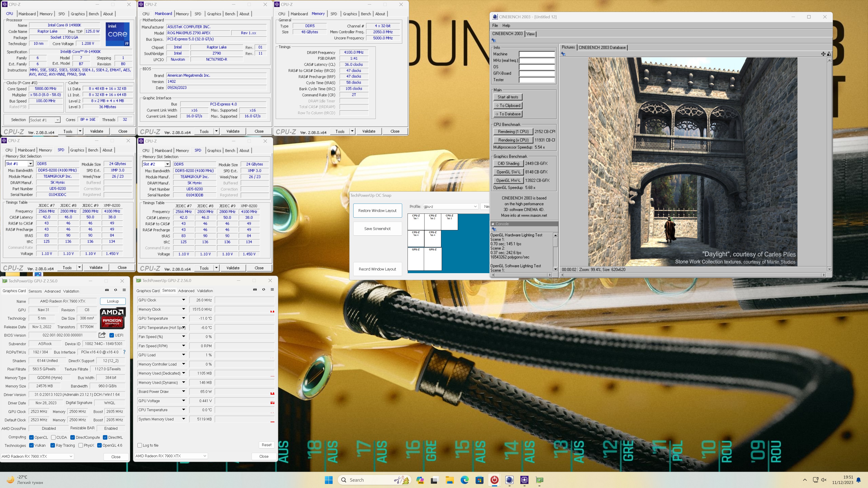Toggle the UEFI checkbox in GPU-Z
Image resolution: width=868 pixels, height=488 pixels.
pyautogui.click(x=111, y=335)
